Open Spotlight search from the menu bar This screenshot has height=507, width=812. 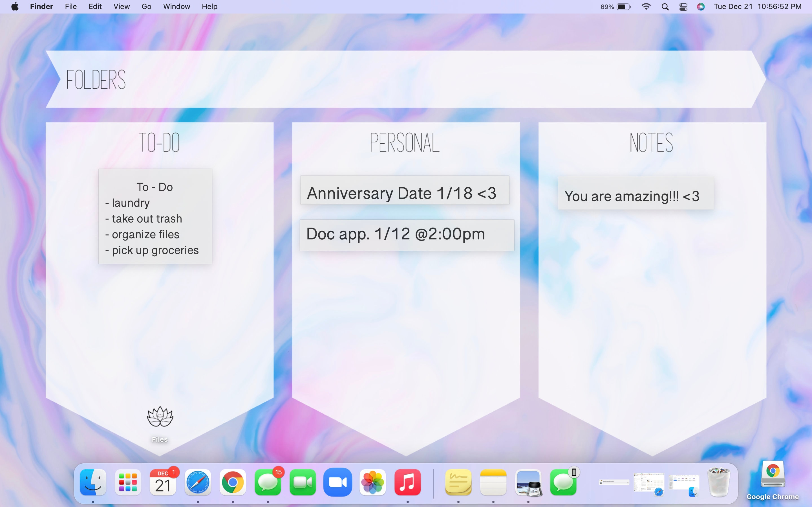(x=665, y=6)
